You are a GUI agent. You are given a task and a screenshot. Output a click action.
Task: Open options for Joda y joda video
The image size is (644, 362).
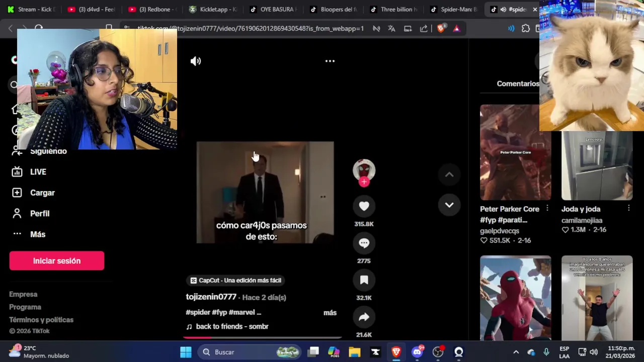629,208
